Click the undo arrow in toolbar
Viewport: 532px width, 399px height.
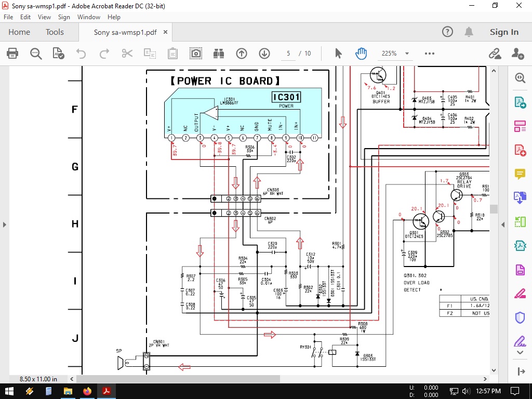(81, 54)
